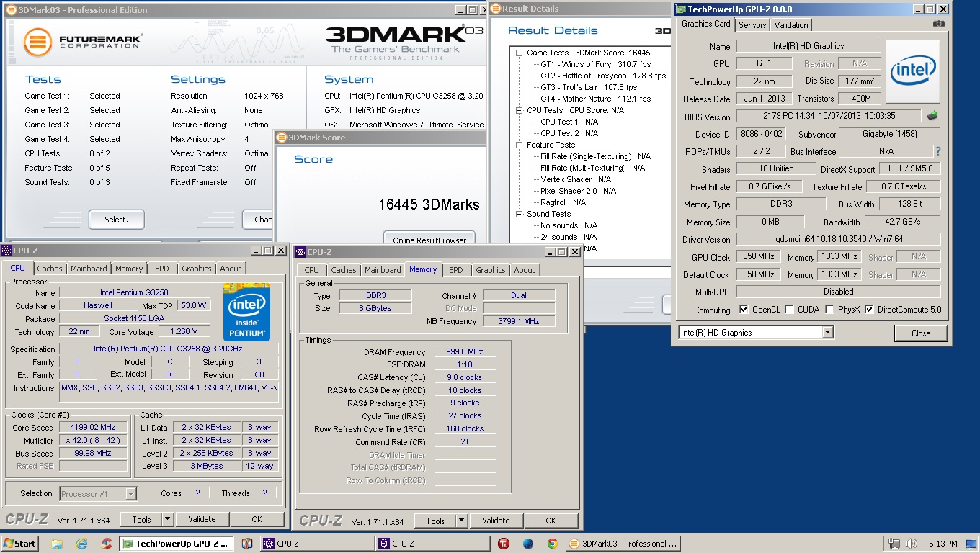
Task: Click the Futuremark orange logo
Action: (x=37, y=42)
